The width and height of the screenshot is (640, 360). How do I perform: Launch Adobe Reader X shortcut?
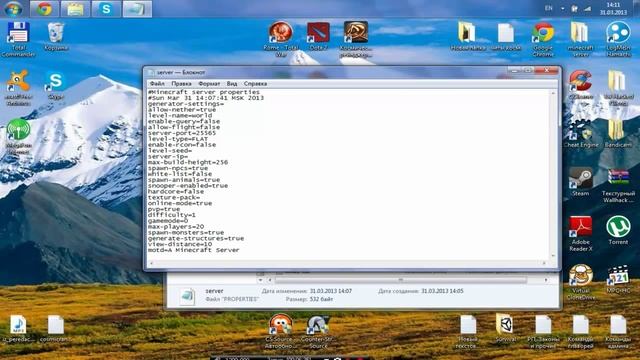(580, 233)
